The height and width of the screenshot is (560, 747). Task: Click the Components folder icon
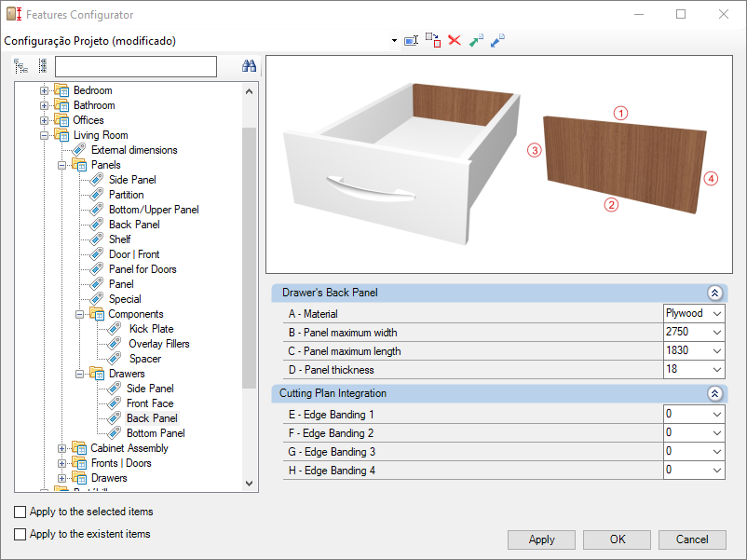97,314
